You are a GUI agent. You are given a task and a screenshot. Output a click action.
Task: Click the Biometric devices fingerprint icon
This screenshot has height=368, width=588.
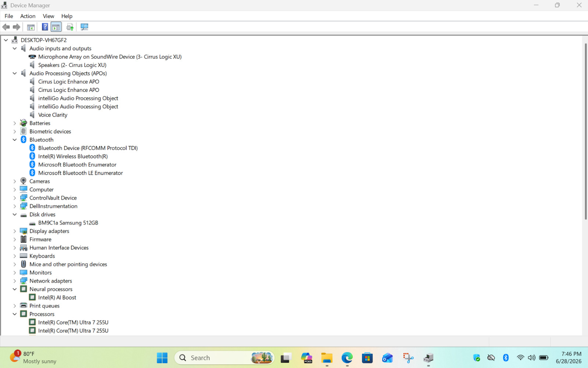tap(24, 131)
